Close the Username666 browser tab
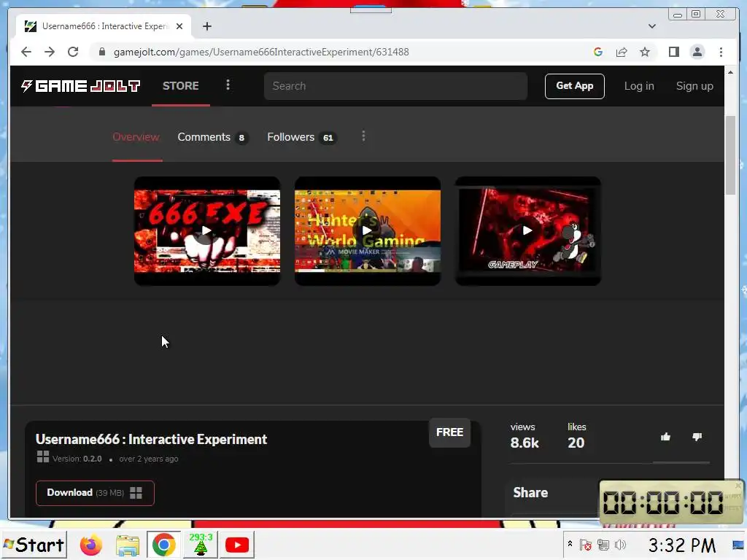This screenshot has width=747, height=560. tap(179, 26)
